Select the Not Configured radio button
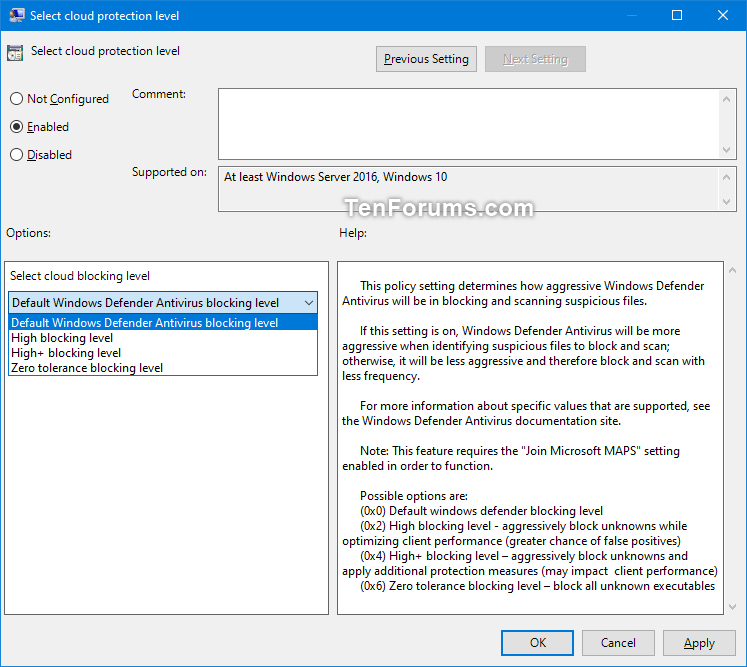The height and width of the screenshot is (667, 747). point(59,99)
